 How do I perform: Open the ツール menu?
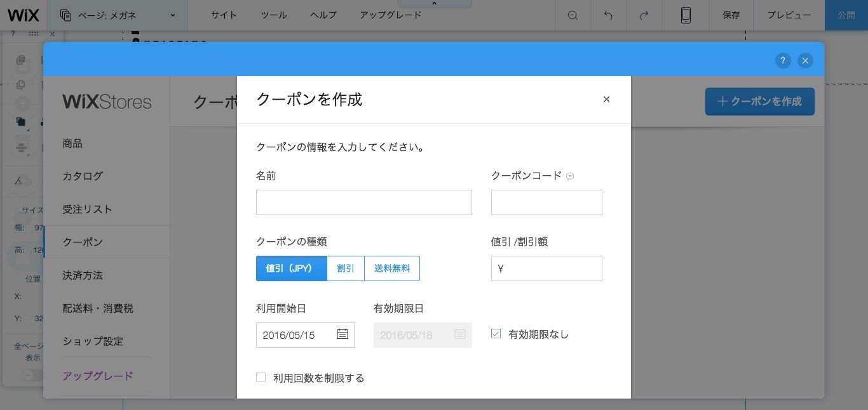273,15
